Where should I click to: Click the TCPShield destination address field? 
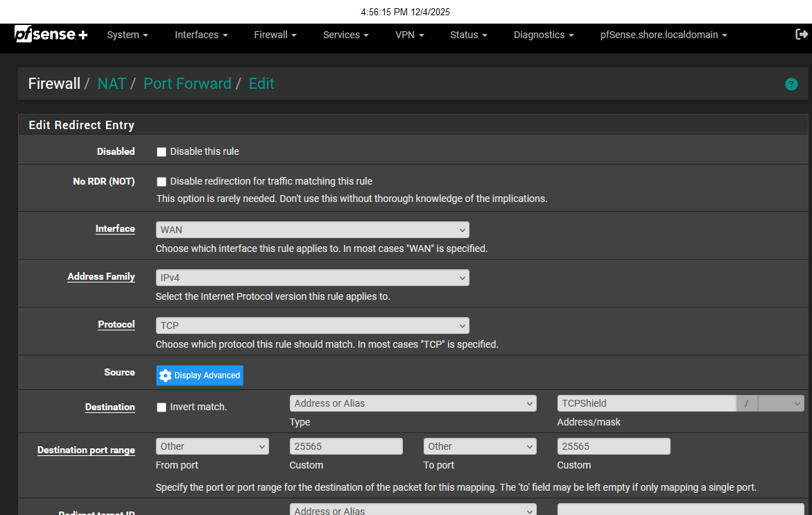(x=646, y=403)
